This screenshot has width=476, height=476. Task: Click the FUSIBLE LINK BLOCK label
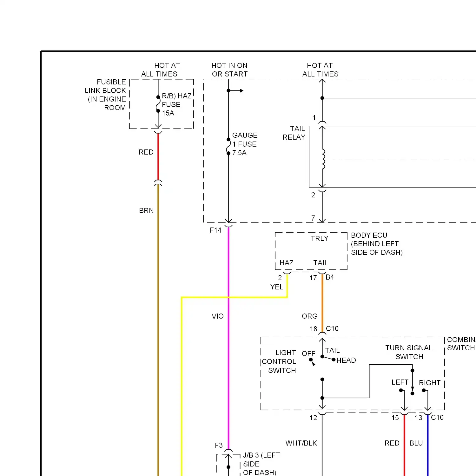tap(105, 95)
